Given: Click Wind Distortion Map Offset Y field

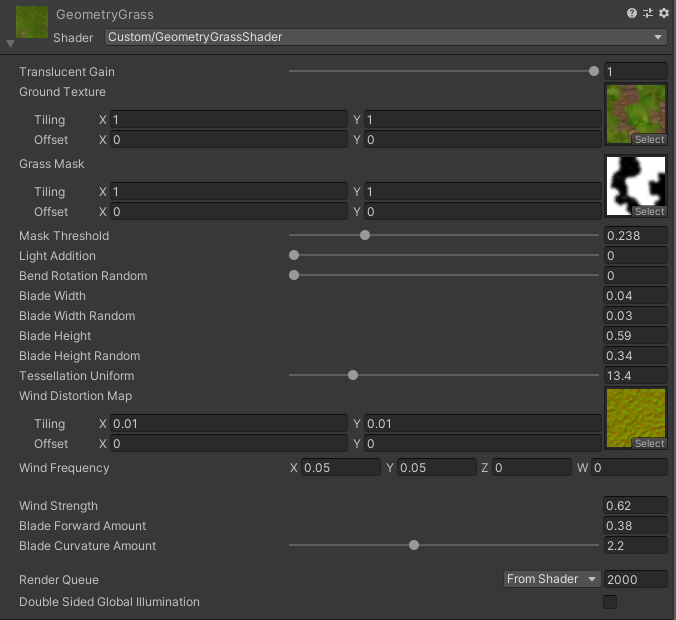Looking at the screenshot, I should click(x=483, y=444).
